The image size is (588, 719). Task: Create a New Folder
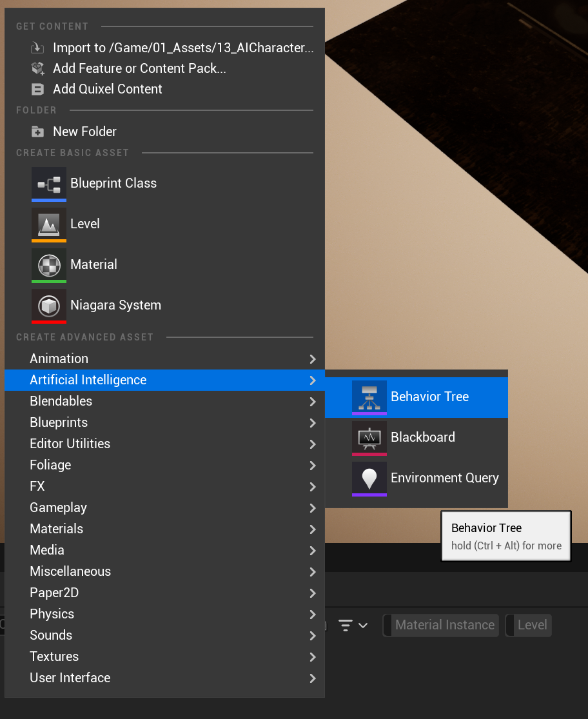164,132
